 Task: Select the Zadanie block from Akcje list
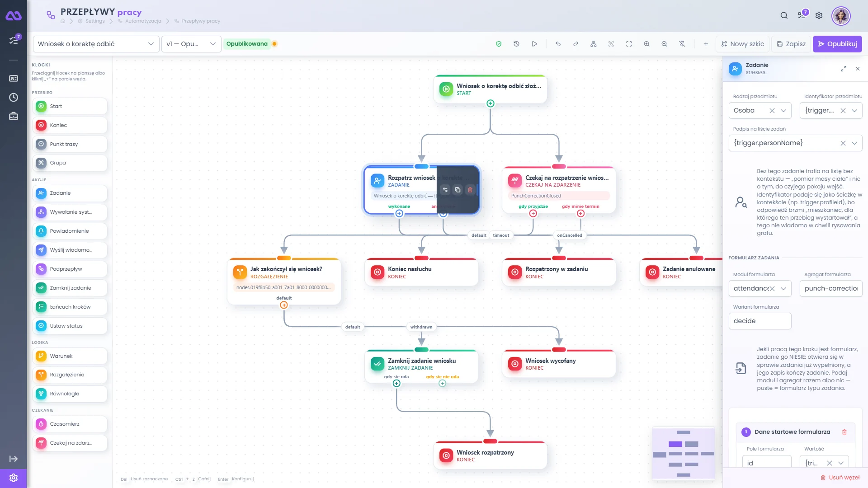click(x=70, y=193)
